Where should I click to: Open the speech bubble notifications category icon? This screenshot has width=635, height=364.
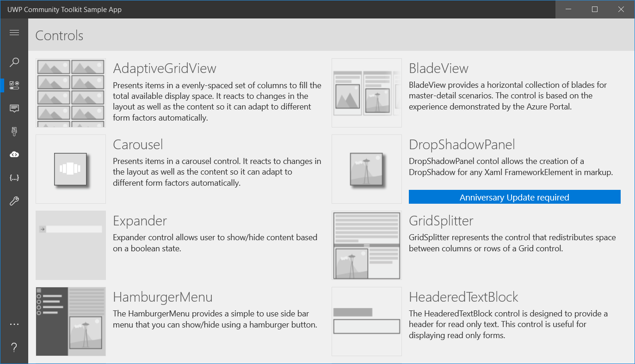click(x=14, y=109)
